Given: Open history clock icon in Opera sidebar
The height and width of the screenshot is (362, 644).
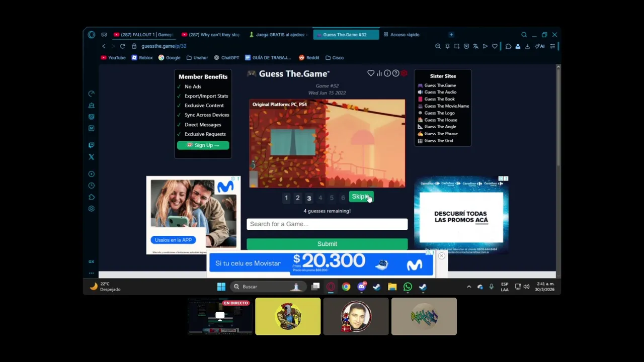Looking at the screenshot, I should click(91, 186).
